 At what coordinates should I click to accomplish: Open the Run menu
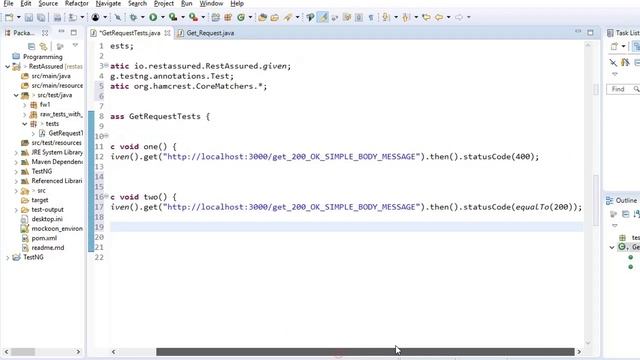pyautogui.click(x=187, y=4)
